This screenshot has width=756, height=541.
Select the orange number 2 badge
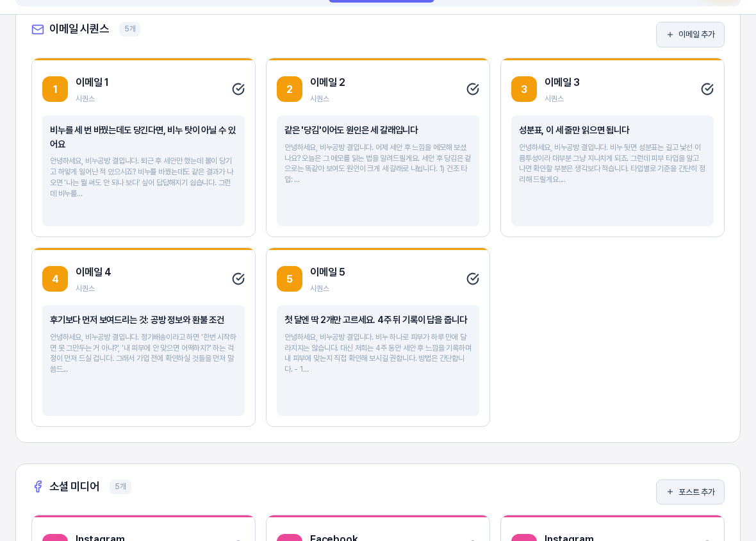290,89
